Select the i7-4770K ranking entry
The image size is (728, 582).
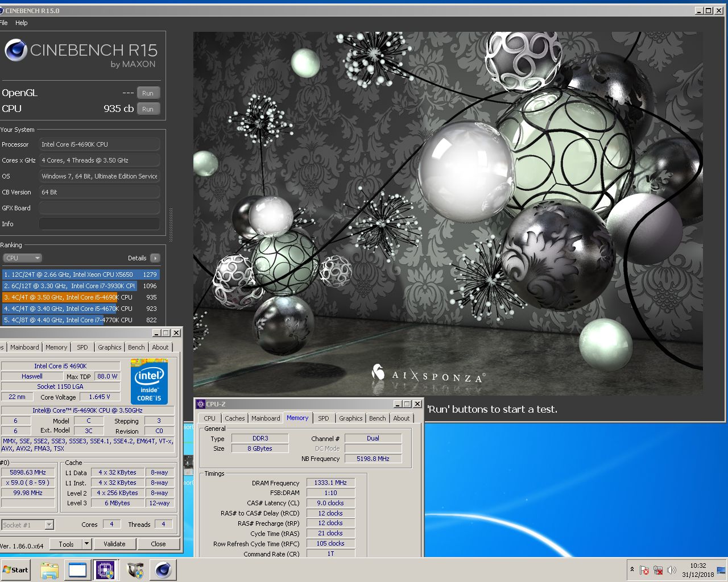coord(80,320)
